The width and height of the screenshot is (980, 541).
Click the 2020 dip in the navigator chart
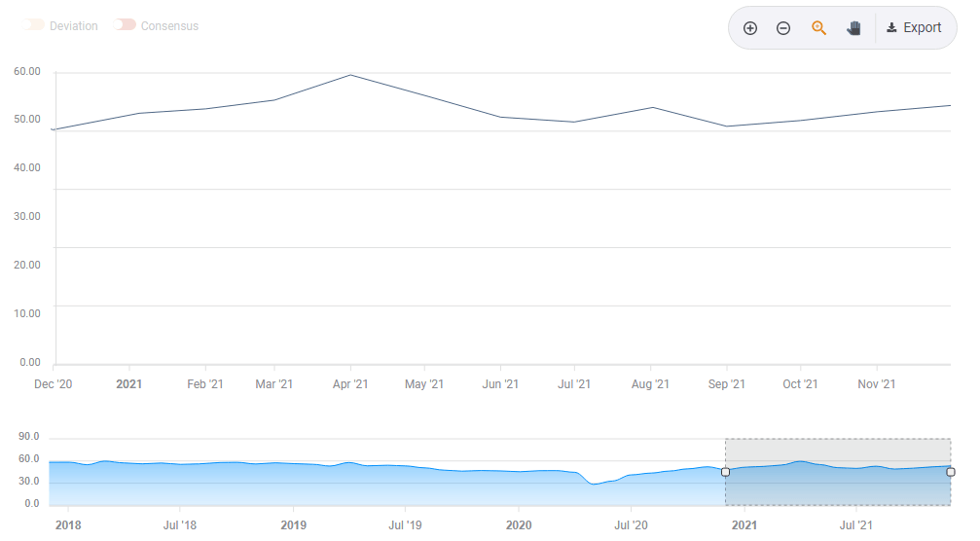(x=594, y=484)
